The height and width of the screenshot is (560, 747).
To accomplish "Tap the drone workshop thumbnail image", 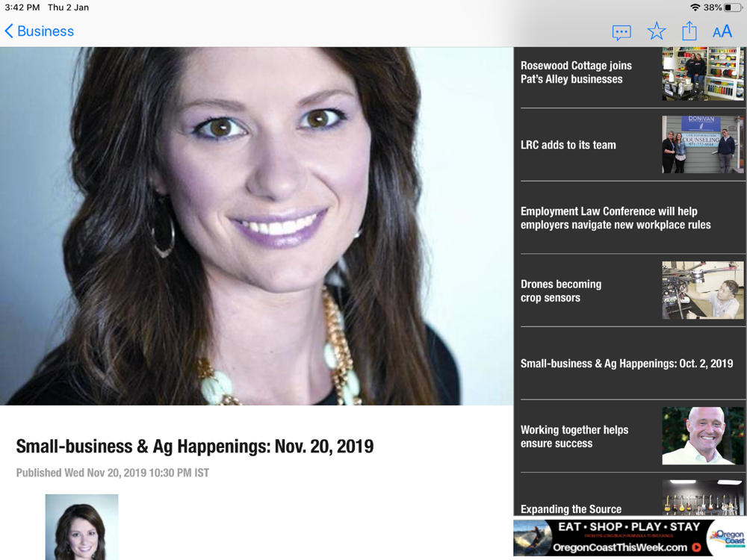I will [703, 290].
